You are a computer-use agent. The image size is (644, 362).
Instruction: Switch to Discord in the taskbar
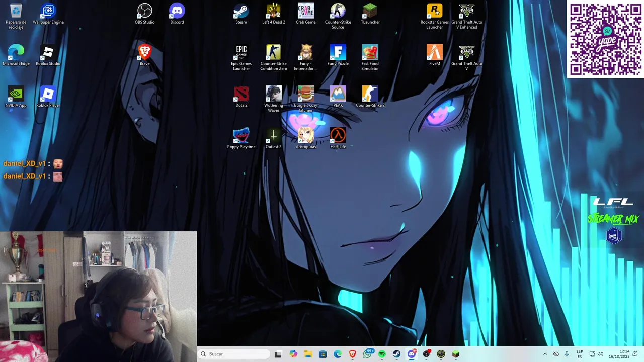pos(412,354)
